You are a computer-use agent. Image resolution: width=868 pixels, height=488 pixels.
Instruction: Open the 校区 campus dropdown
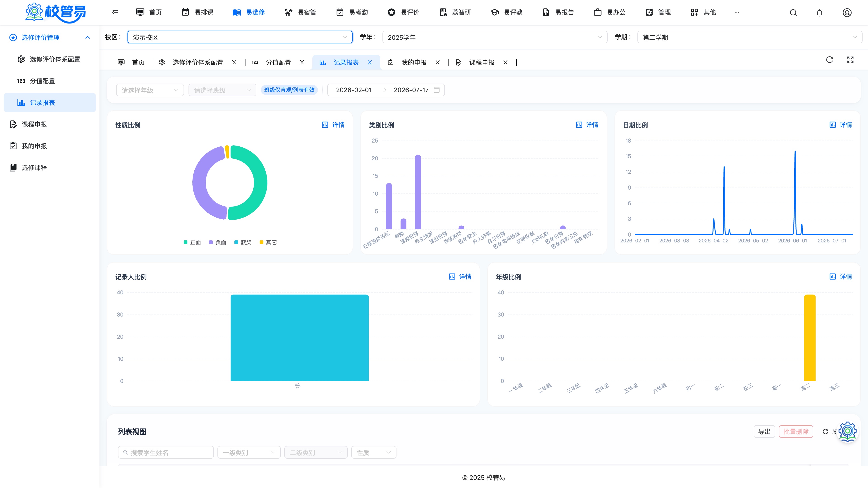[240, 37]
